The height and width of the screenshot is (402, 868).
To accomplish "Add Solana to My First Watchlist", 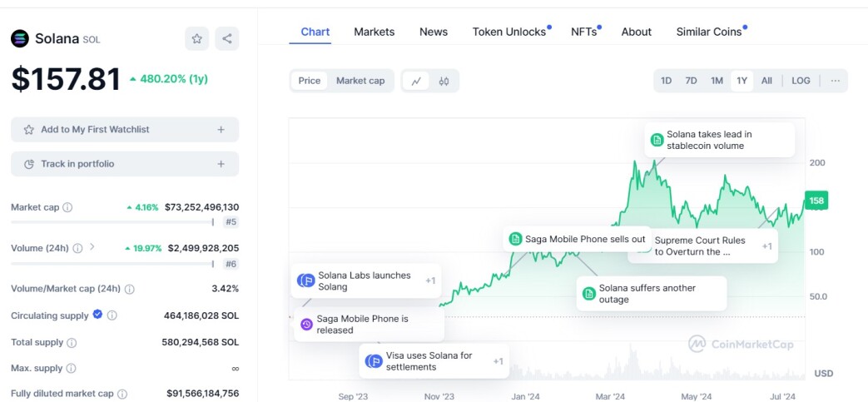I will (125, 130).
